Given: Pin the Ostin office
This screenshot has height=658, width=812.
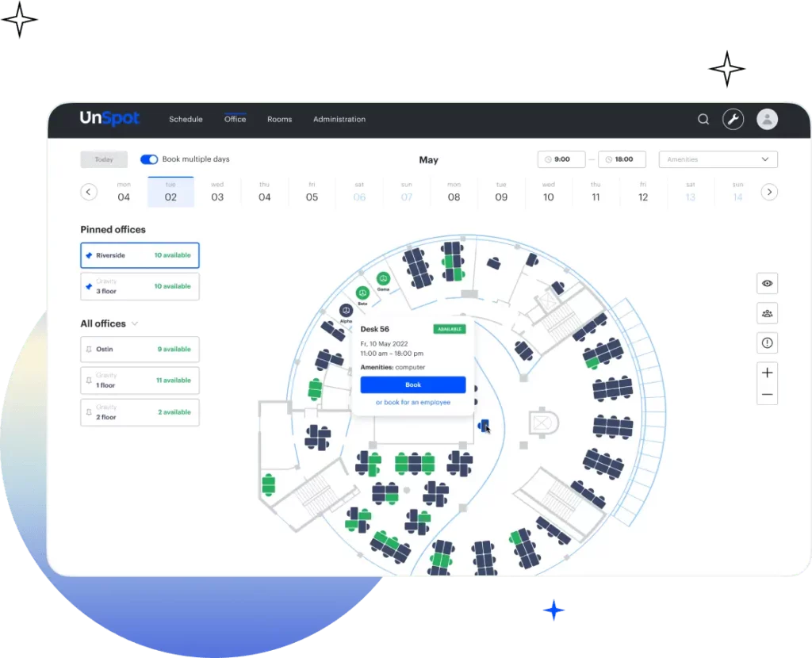Looking at the screenshot, I should click(89, 350).
